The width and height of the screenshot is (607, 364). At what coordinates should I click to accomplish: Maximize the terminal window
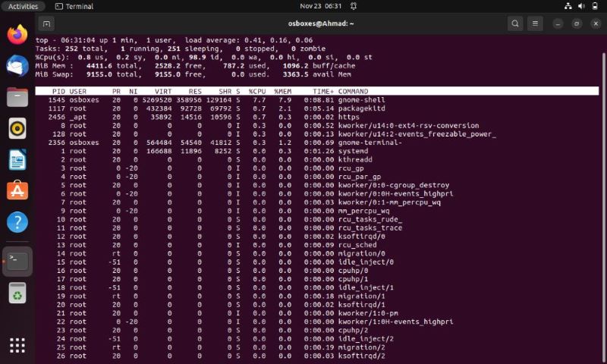(x=577, y=24)
